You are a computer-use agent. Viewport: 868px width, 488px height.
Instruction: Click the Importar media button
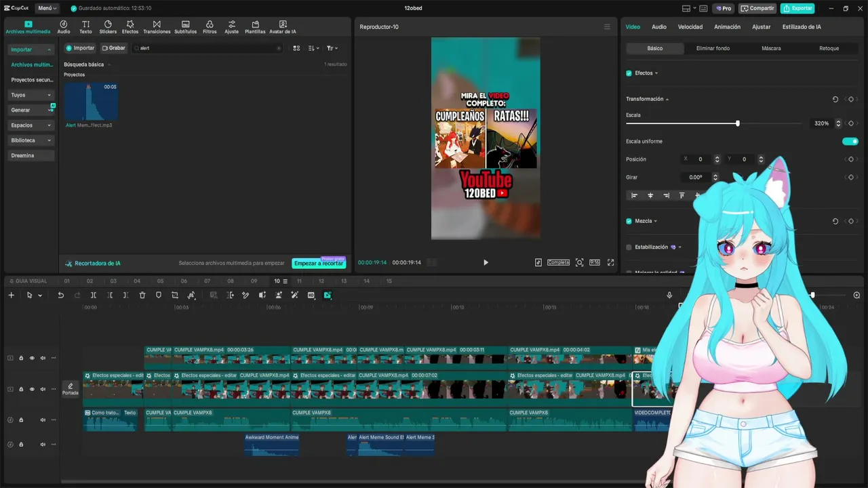tap(80, 48)
